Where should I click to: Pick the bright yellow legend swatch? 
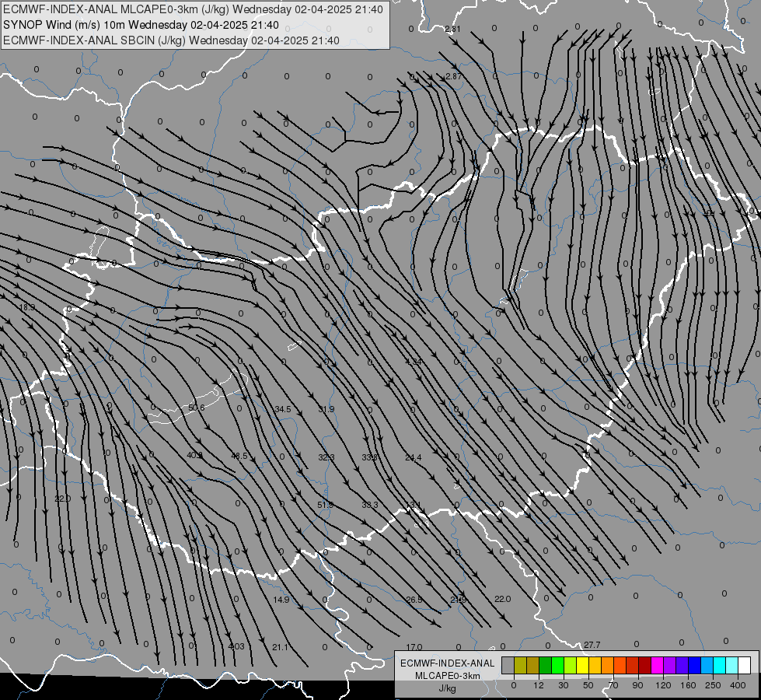[583, 665]
